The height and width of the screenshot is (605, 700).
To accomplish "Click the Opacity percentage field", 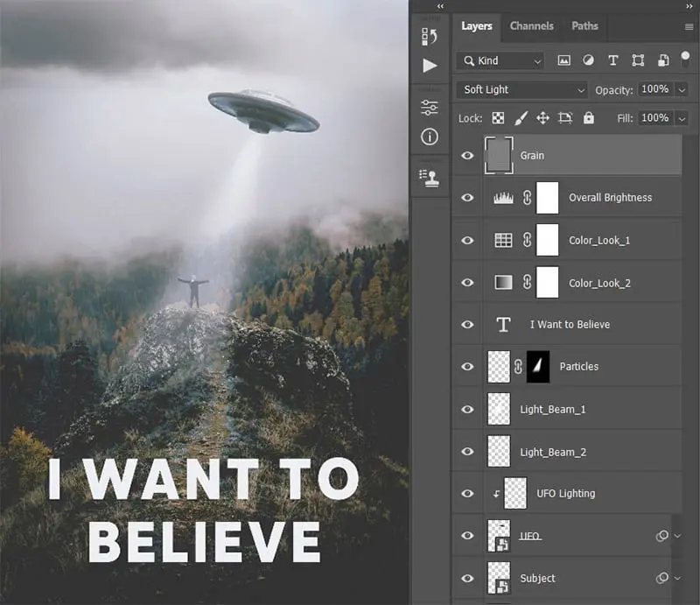I will (x=655, y=89).
